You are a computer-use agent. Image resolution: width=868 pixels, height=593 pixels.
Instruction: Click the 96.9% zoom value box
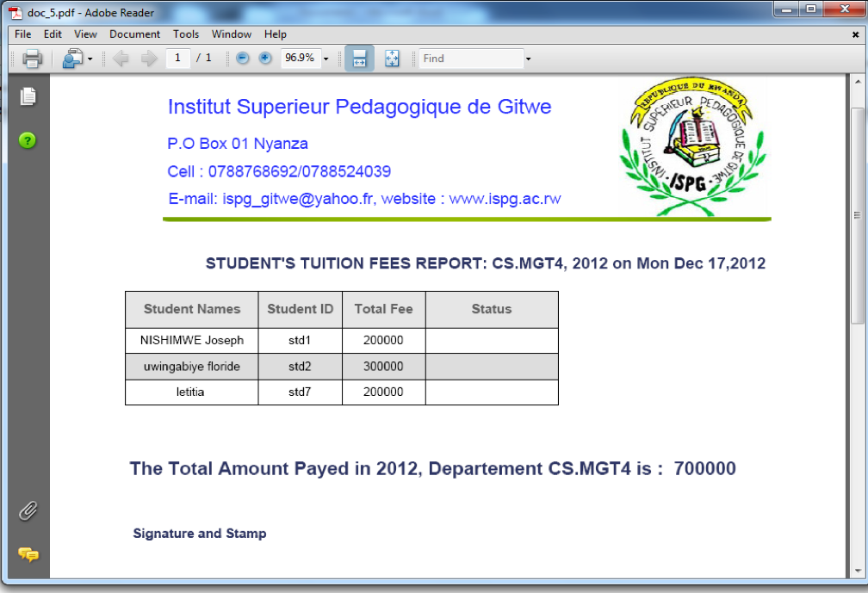tap(300, 58)
